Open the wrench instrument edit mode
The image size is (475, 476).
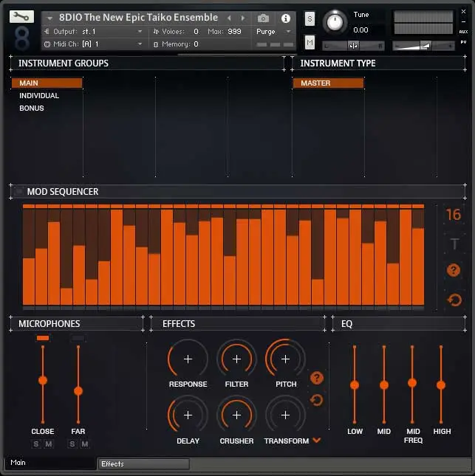tap(21, 17)
